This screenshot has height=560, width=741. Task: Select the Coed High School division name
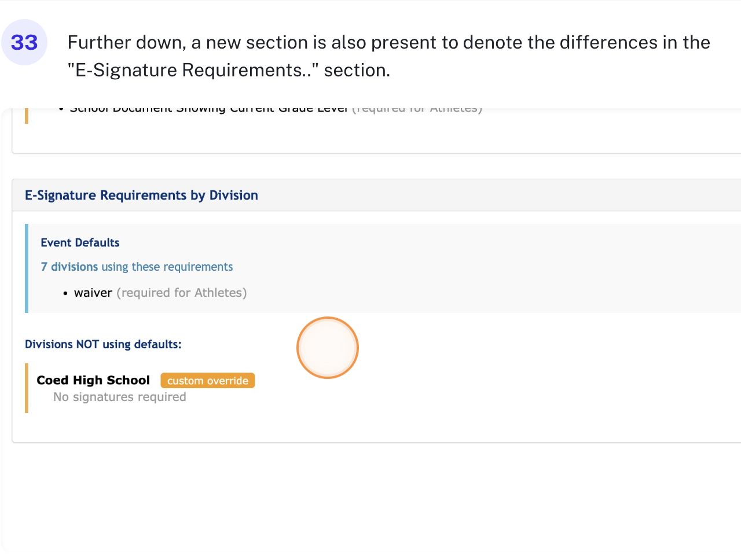93,380
